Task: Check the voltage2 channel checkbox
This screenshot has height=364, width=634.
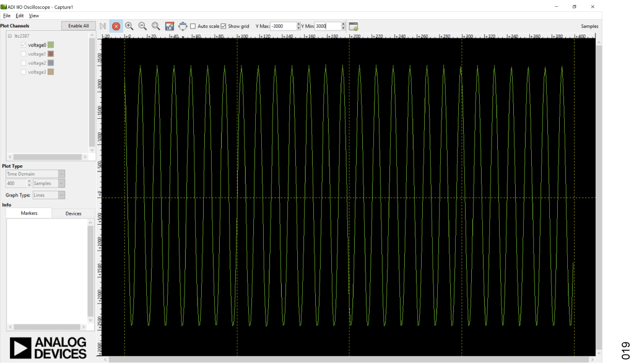Action: click(24, 63)
